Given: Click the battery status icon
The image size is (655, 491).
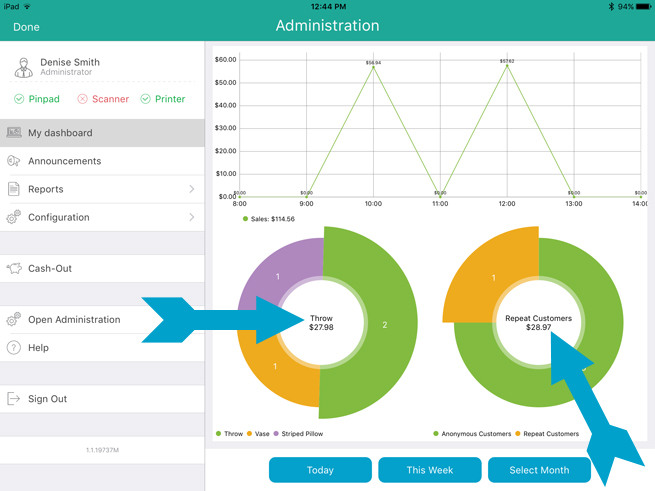Looking at the screenshot, I should point(644,6).
